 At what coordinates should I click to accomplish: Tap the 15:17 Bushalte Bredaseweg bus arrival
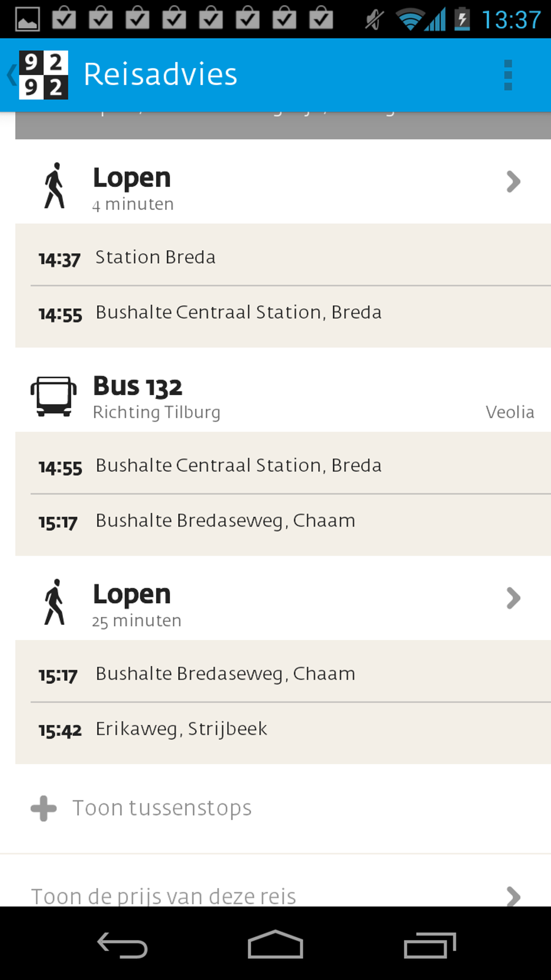[x=283, y=521]
